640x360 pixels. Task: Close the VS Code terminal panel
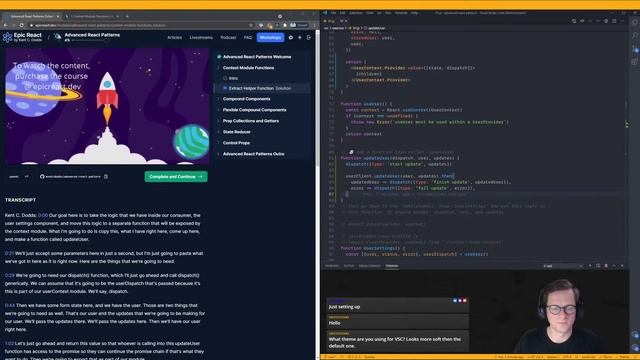[x=622, y=266]
